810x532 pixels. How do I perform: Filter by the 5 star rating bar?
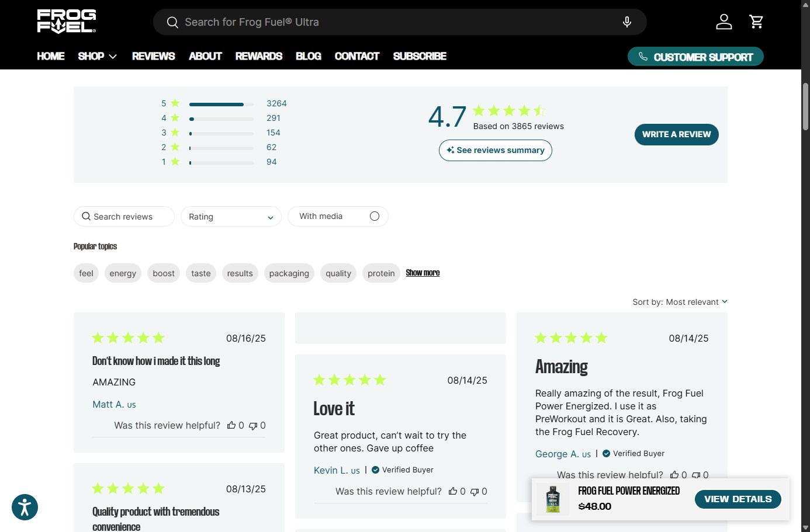click(221, 104)
